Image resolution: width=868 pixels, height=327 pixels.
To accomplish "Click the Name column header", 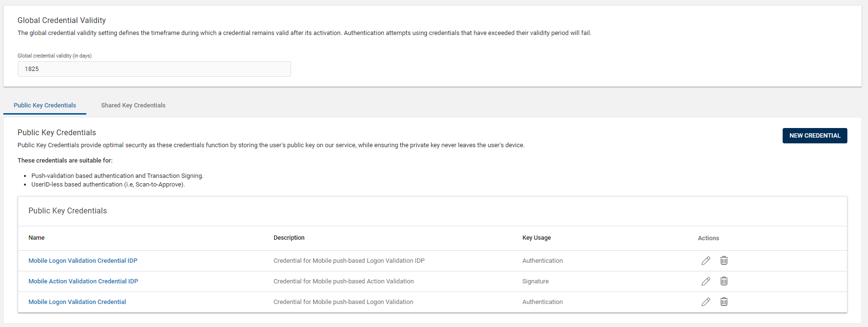I will pos(36,238).
